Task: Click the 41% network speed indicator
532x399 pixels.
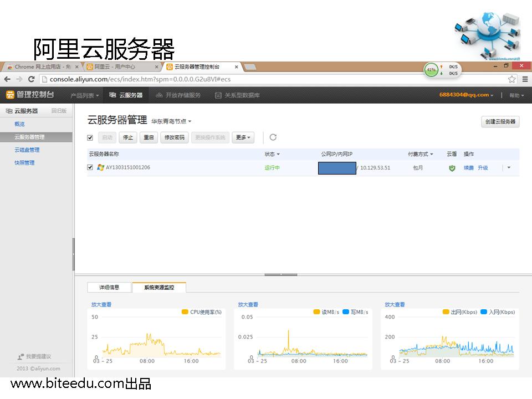Action: point(431,70)
